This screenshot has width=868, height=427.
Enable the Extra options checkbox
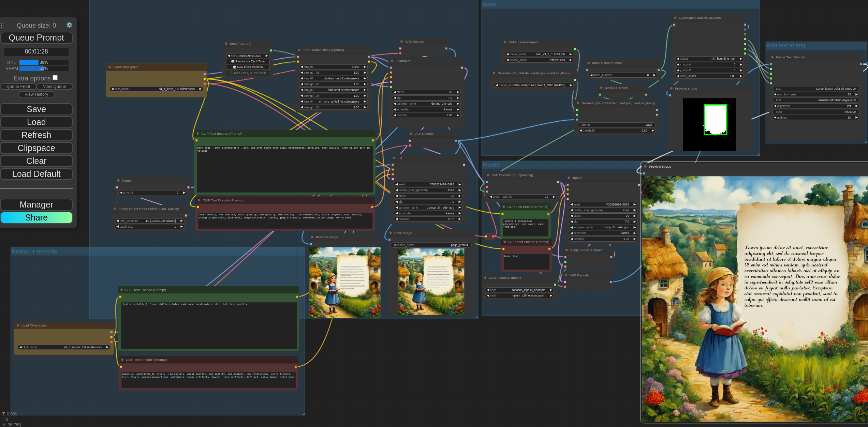[55, 78]
